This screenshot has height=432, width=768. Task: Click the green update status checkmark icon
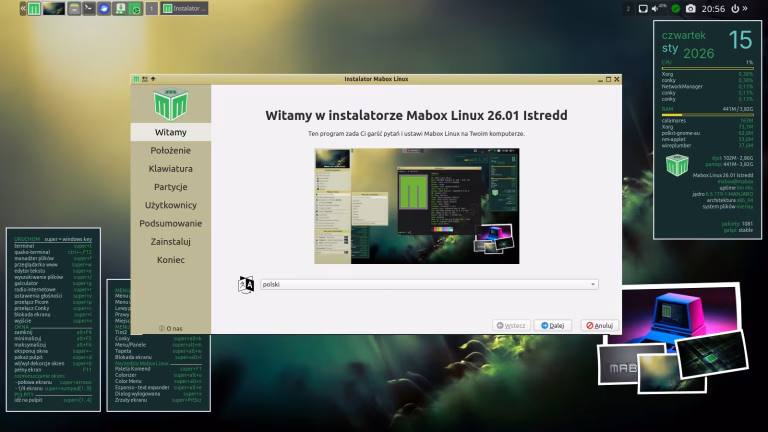pos(675,8)
